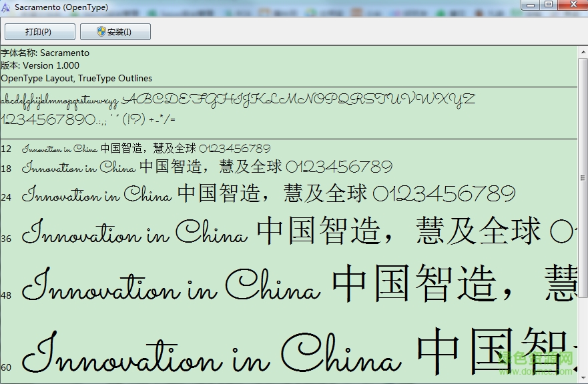Click the lowercase alphabet sample text

click(59, 101)
